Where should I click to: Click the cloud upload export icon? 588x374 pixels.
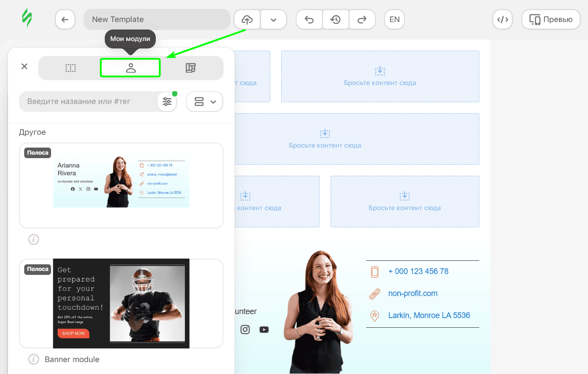tap(247, 19)
